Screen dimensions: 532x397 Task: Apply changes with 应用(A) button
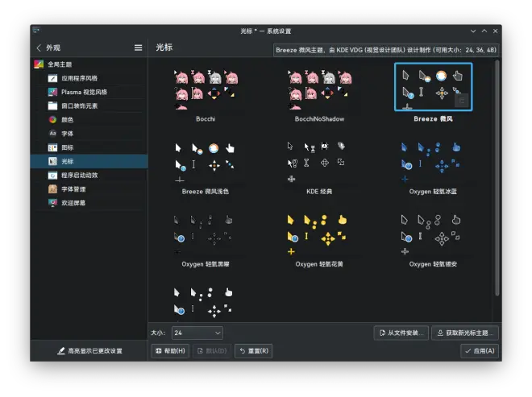480,351
